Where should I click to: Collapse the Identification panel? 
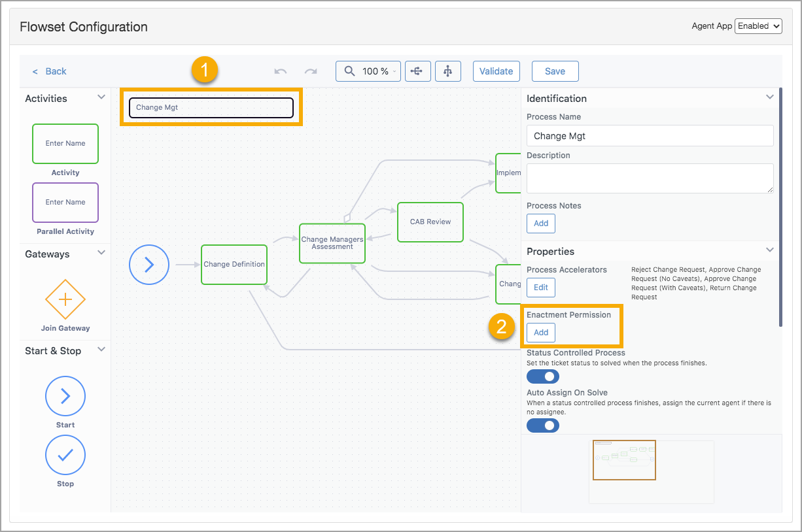(770, 97)
